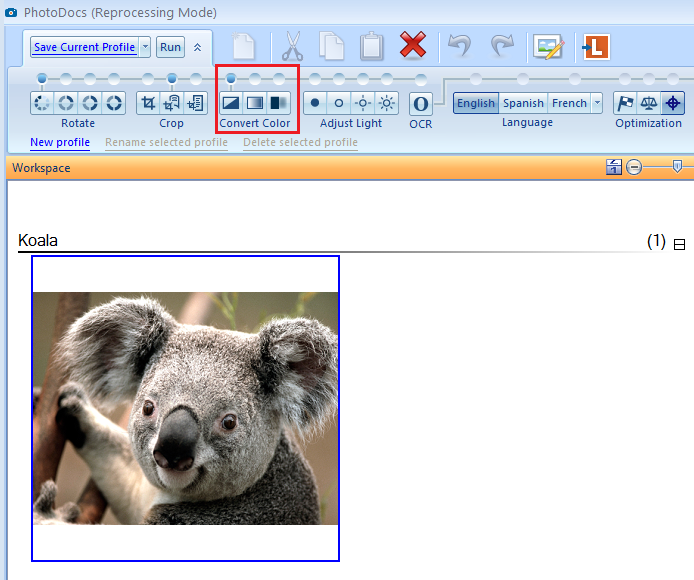Select the balance scale Optimization icon
694x580 pixels.
(x=649, y=103)
